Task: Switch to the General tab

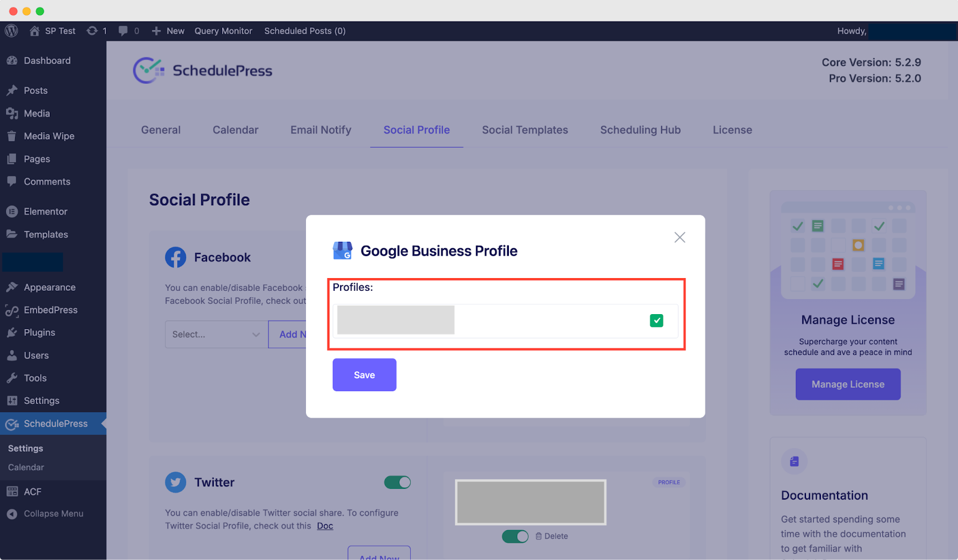Action: coord(160,130)
